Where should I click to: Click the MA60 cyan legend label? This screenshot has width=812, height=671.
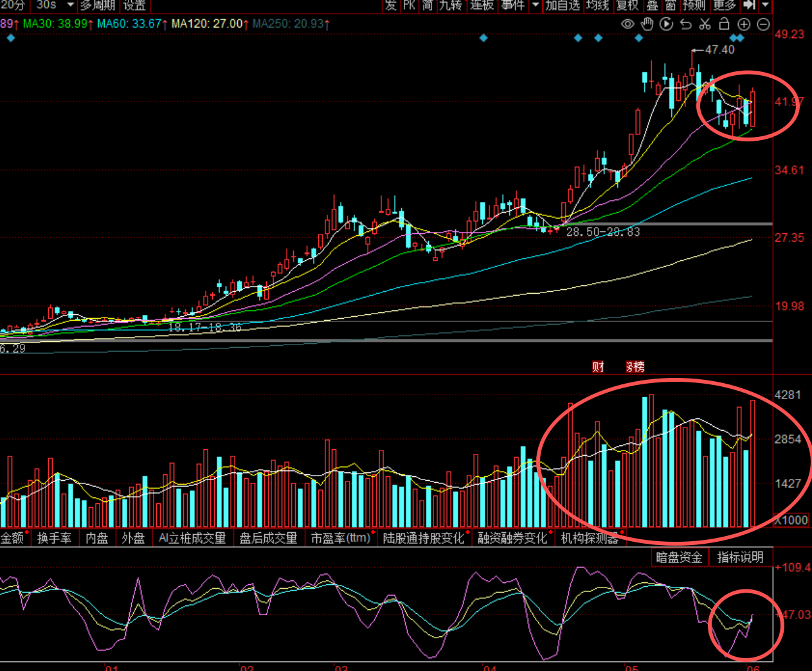click(x=129, y=24)
